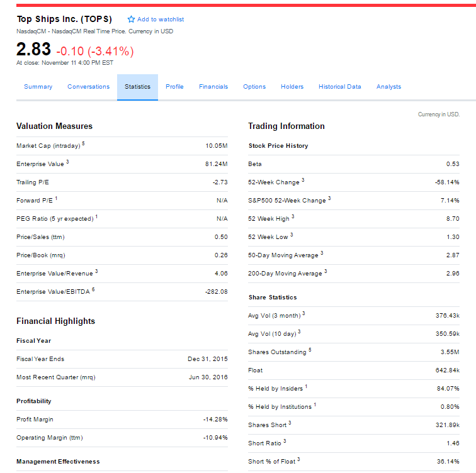Click the Valuation Measures heading
Viewport: 476px width, 473px height.
[54, 126]
